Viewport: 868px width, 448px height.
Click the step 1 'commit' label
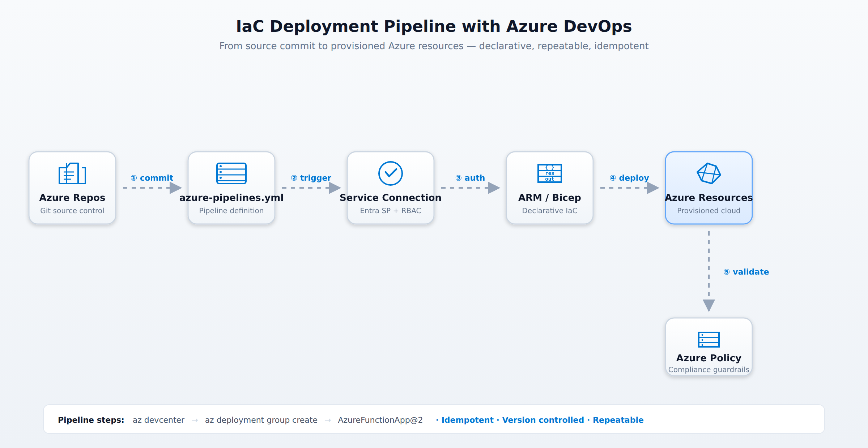[152, 178]
